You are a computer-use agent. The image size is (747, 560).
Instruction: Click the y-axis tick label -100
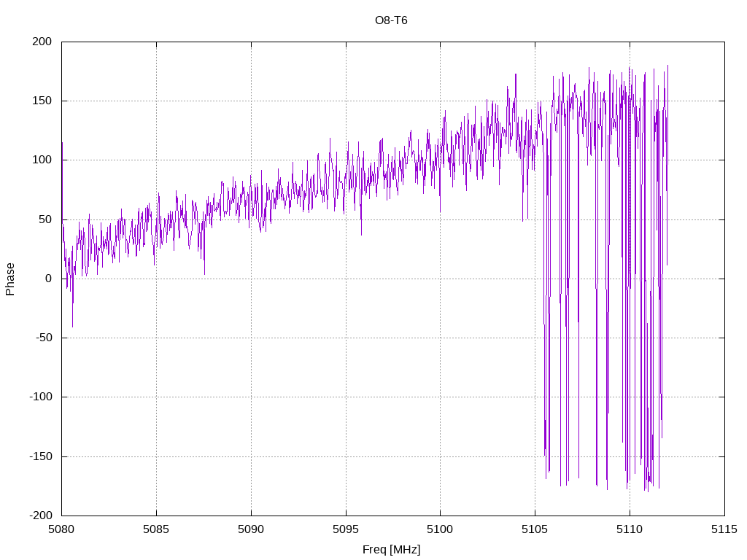pyautogui.click(x=41, y=397)
